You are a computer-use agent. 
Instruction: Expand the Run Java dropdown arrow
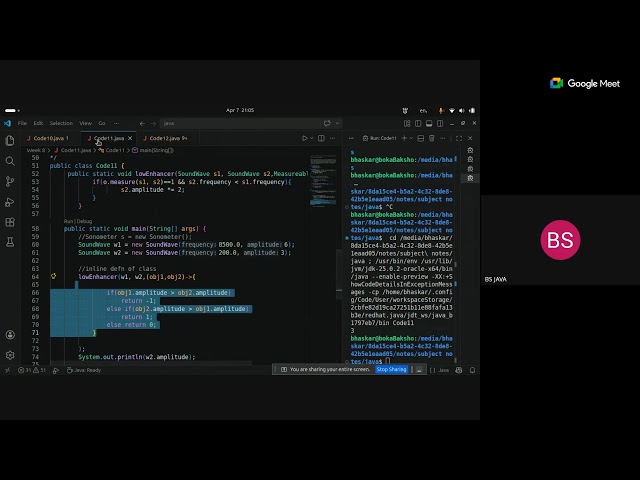pyautogui.click(x=312, y=138)
